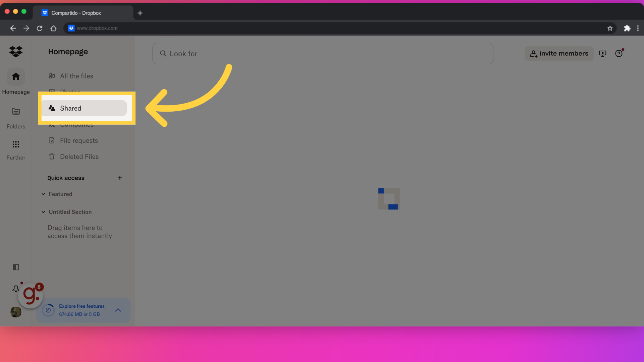Viewport: 644px width, 362px height.
Task: Open the Dropbox logo home icon
Action: coord(16,52)
